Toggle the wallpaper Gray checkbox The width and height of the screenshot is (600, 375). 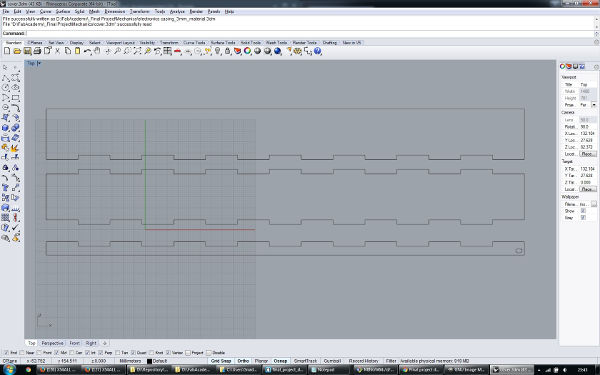(x=583, y=218)
